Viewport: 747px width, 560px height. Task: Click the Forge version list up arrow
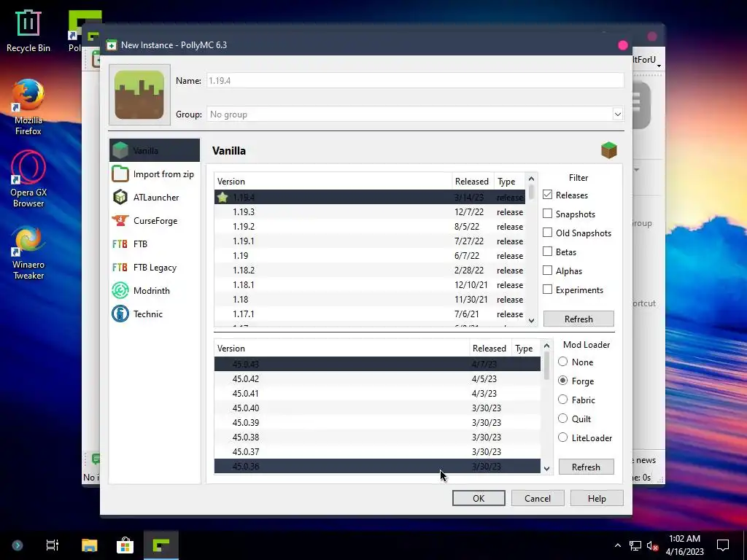tap(546, 346)
